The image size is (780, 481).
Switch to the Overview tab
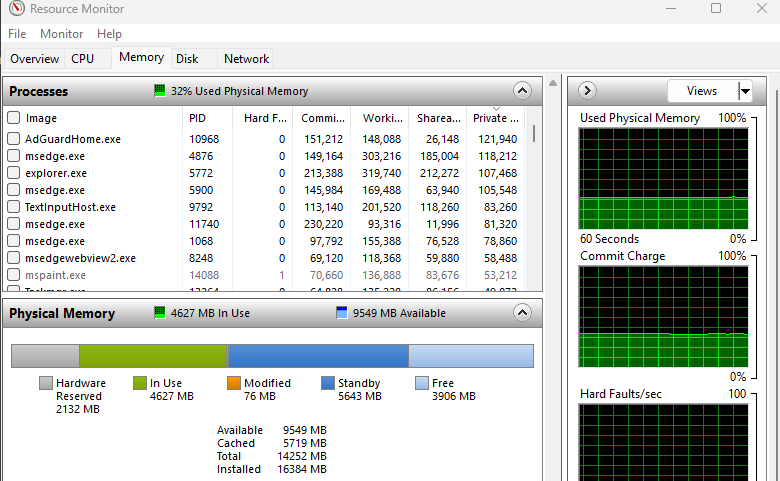coord(34,59)
